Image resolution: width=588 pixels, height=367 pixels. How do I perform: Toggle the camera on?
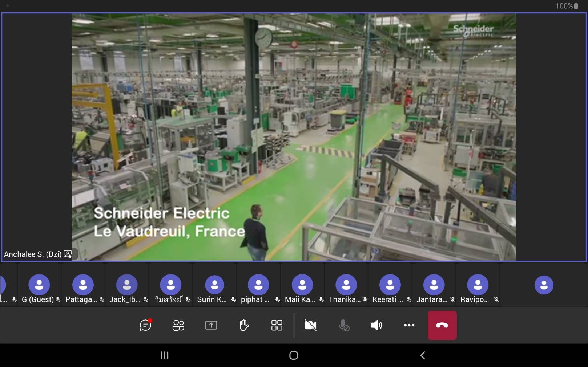tap(310, 325)
